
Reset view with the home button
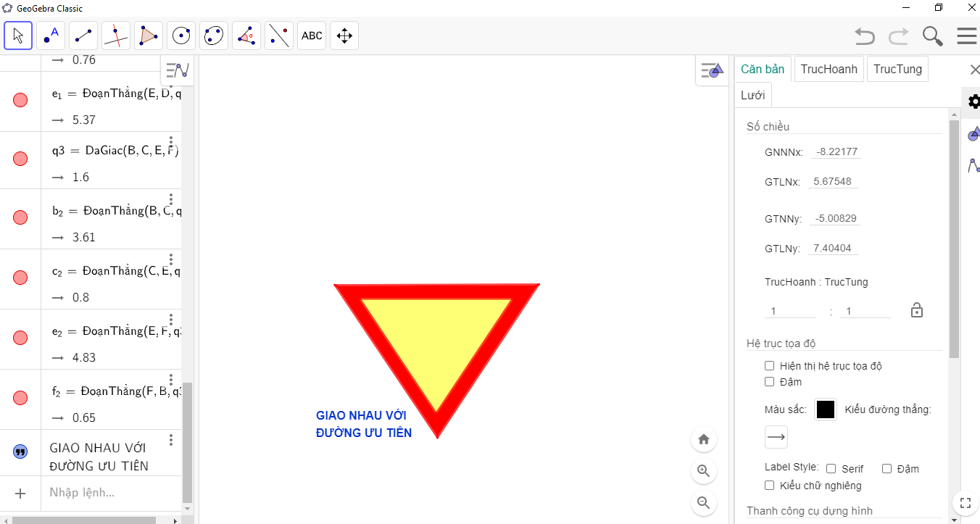pos(703,439)
